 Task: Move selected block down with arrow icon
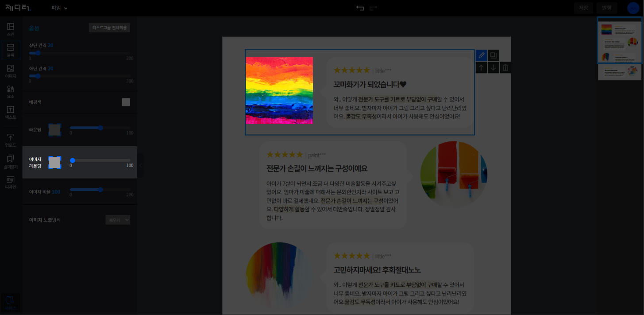[493, 67]
